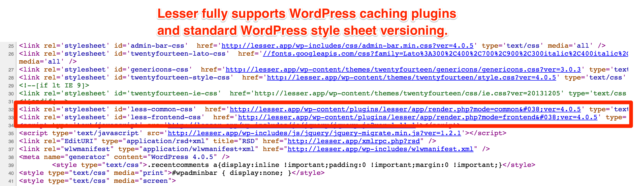Click line number 39 in the gutter
This screenshot has height=186, width=644.
11,165
